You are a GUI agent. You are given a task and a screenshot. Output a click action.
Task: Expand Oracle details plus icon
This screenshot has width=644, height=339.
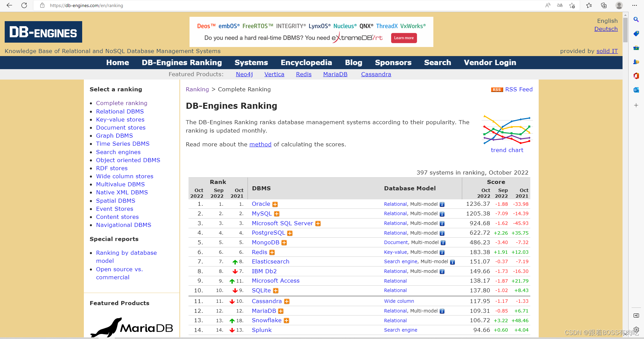click(275, 204)
